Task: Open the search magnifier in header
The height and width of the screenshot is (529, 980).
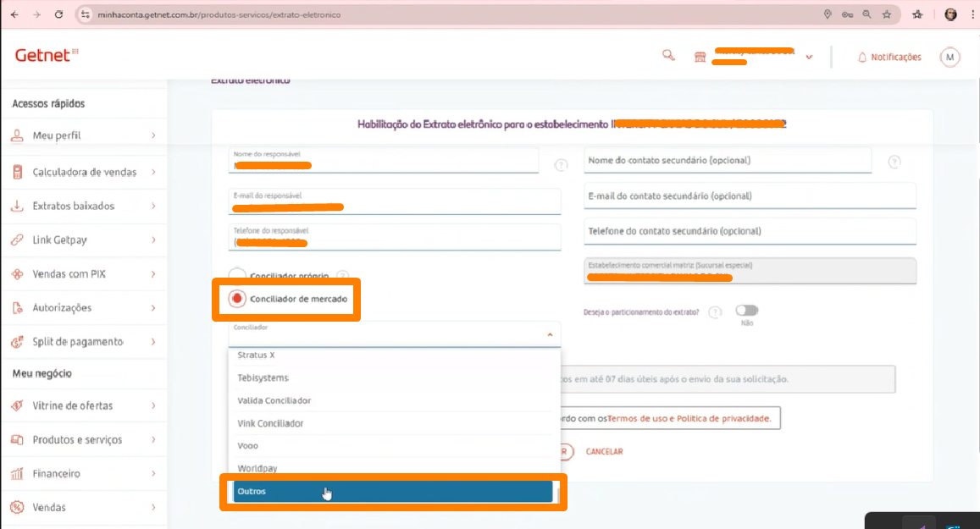Action: (x=668, y=56)
